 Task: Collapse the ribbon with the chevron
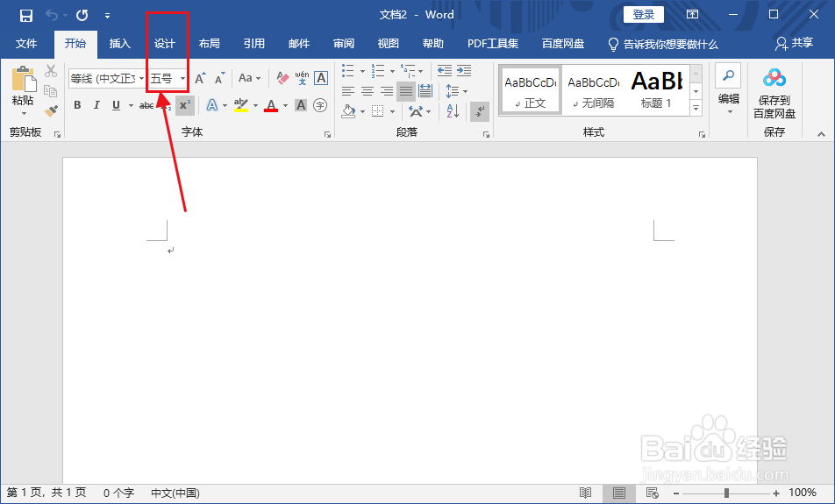point(821,135)
